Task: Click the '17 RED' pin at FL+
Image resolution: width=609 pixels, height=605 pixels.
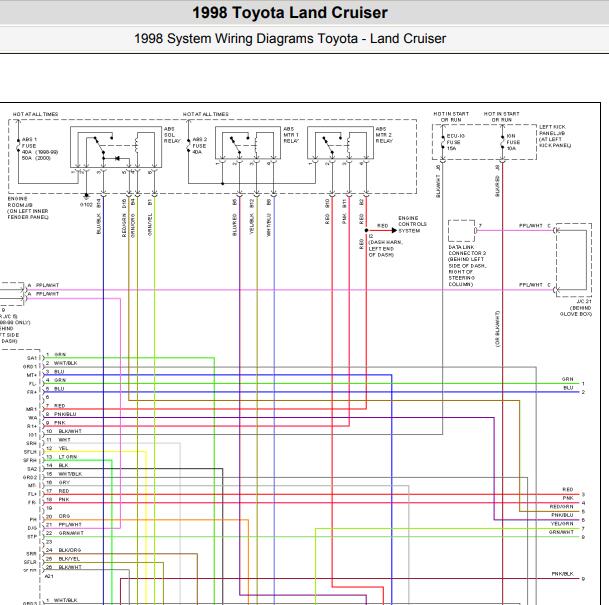Action: tap(57, 491)
